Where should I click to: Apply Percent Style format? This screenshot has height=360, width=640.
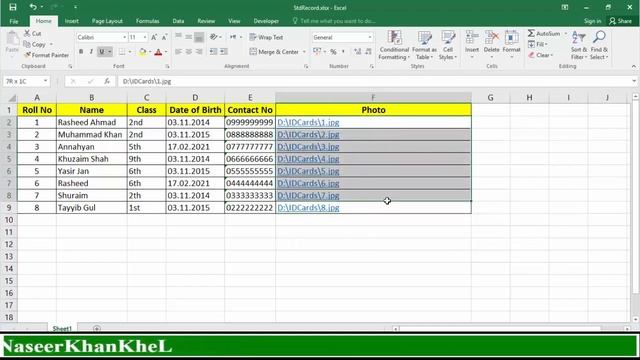[333, 52]
